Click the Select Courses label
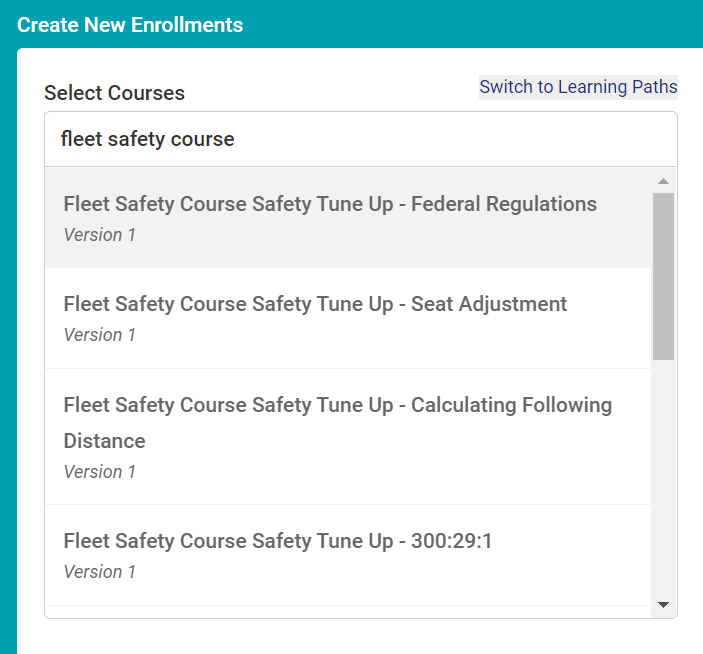The image size is (703, 654). click(114, 93)
